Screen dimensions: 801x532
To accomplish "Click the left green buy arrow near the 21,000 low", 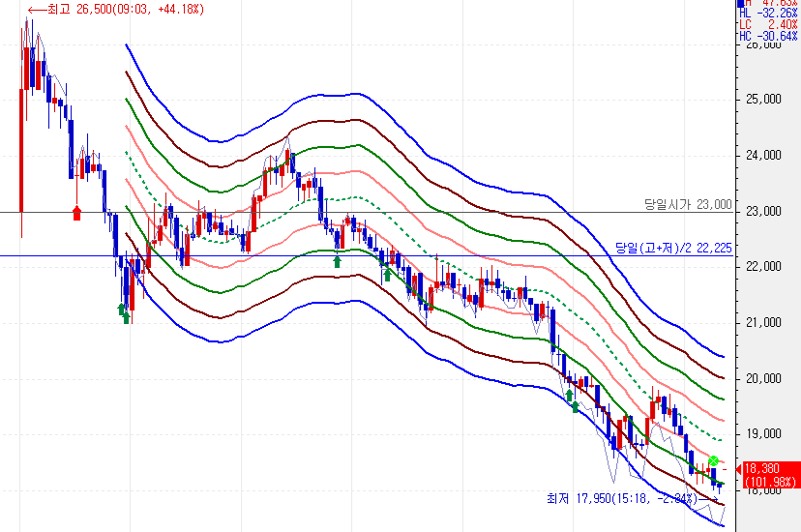I will [121, 309].
